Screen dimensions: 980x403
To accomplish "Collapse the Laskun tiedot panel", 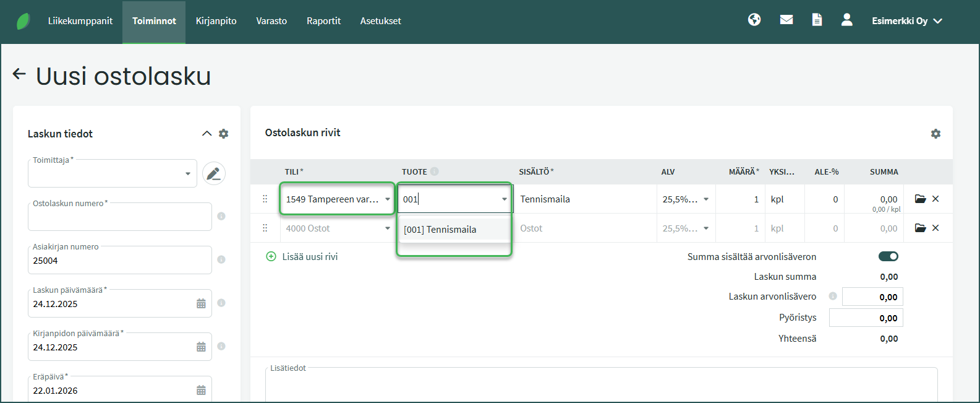I will tap(207, 134).
